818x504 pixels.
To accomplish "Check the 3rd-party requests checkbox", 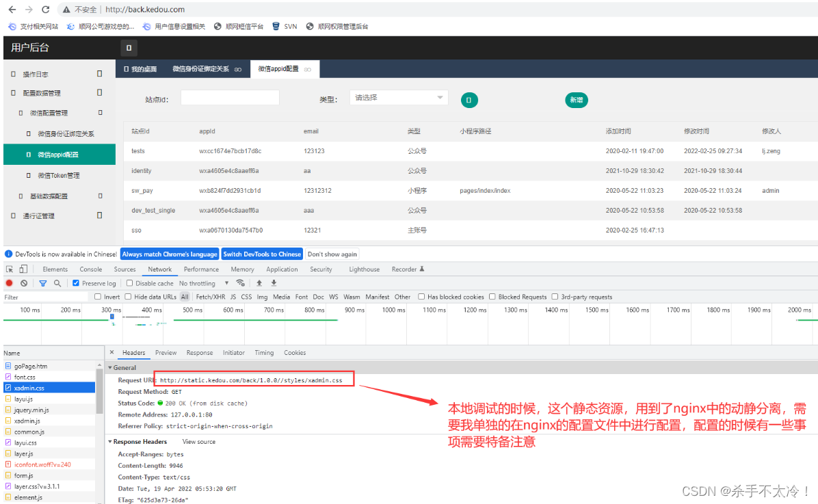I will [x=555, y=297].
